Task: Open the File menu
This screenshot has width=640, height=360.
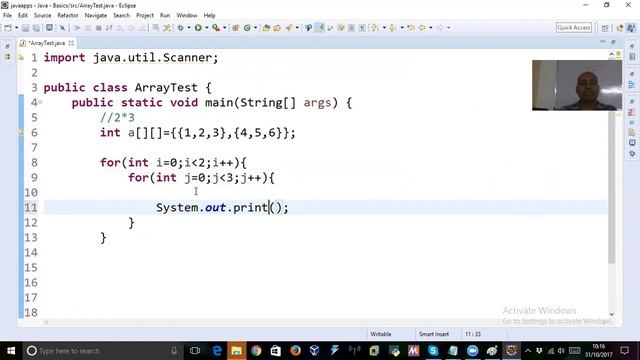Action: [x=7, y=16]
